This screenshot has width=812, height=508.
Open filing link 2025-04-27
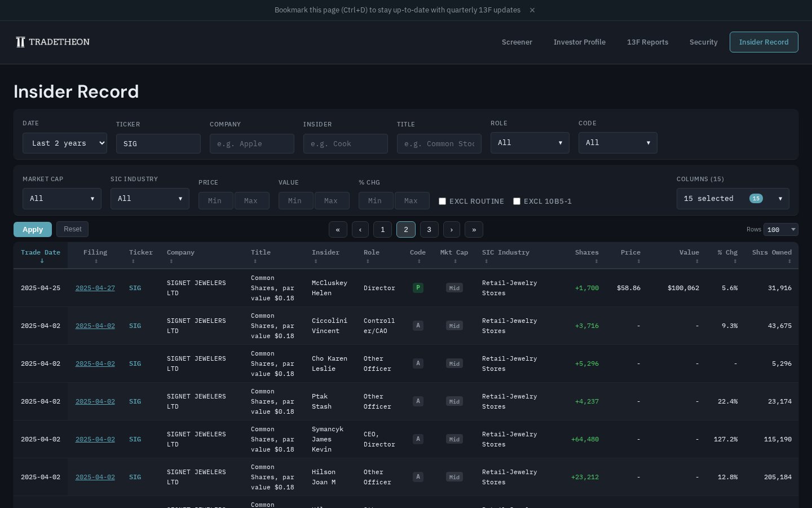(x=95, y=288)
